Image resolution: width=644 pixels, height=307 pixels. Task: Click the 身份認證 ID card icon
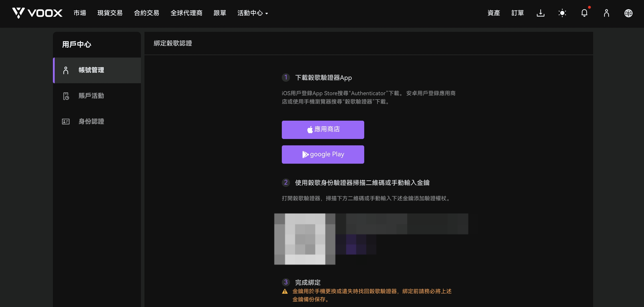(x=66, y=121)
